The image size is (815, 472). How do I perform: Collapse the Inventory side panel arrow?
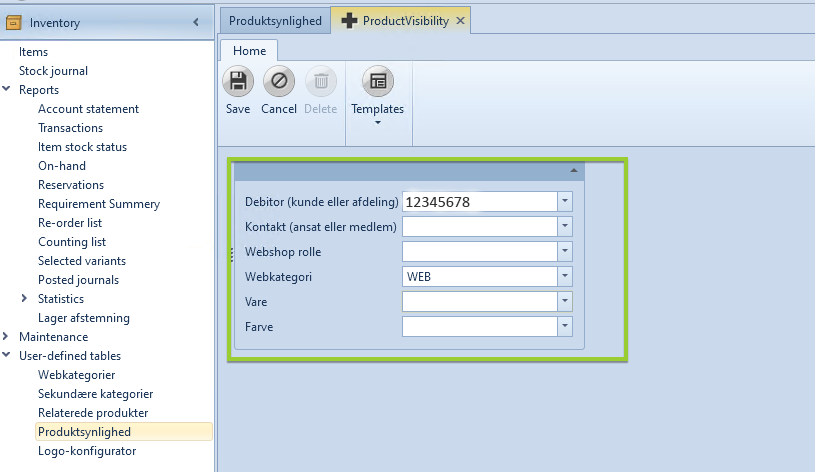pyautogui.click(x=196, y=22)
